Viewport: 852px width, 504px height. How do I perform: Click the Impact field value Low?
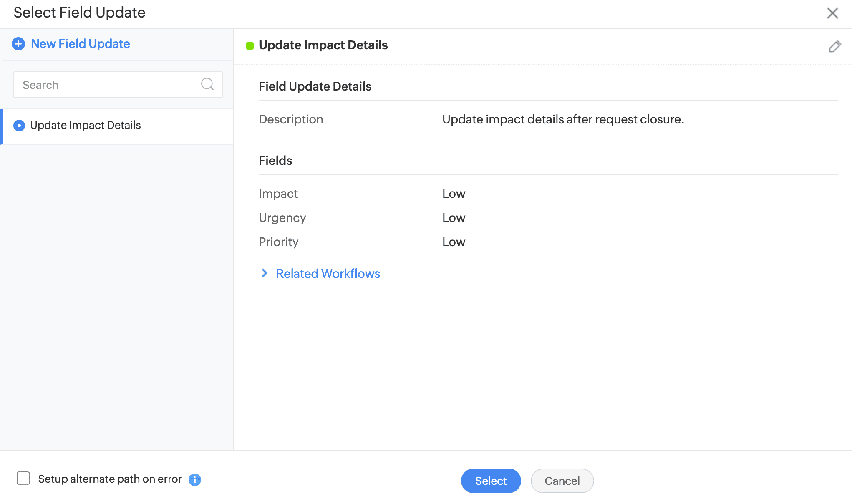click(454, 194)
